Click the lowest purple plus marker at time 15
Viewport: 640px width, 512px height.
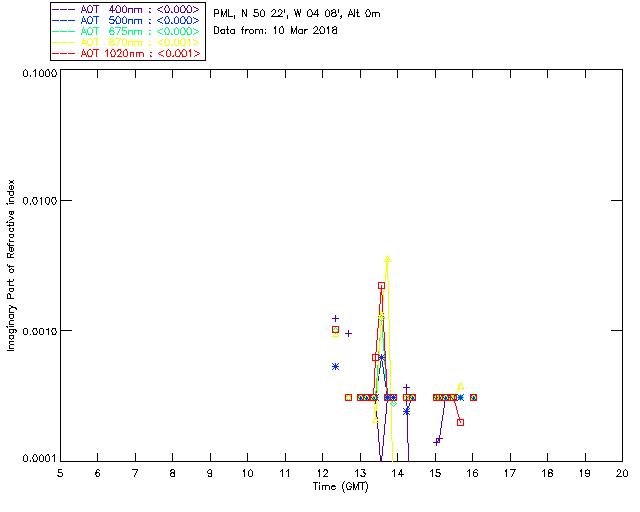click(436, 442)
